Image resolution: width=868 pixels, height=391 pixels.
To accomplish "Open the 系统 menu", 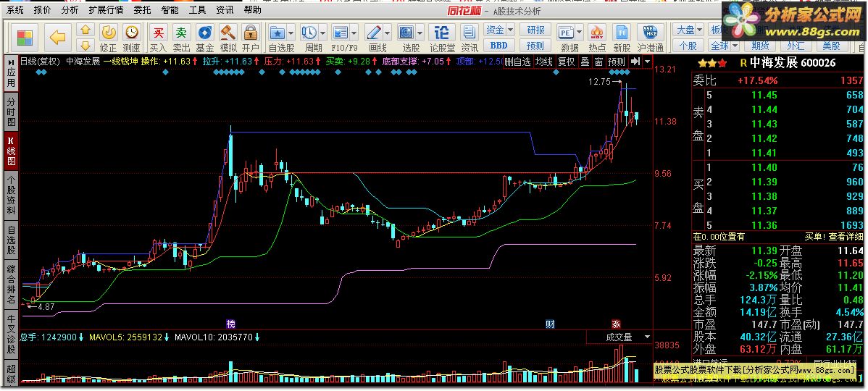I will pos(15,10).
